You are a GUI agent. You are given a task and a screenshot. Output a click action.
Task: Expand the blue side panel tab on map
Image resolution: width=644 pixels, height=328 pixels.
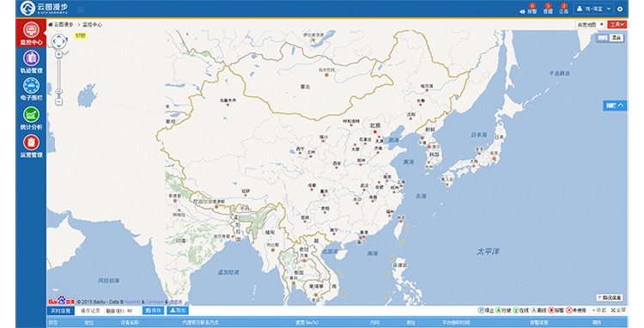[615, 106]
